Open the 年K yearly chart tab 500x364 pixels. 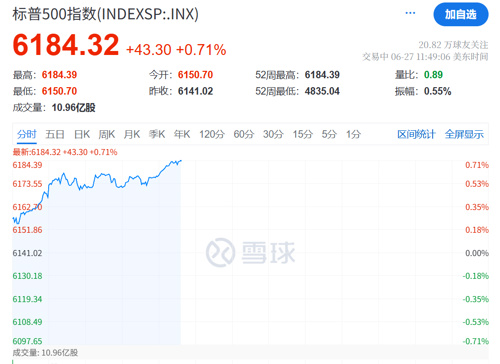[182, 134]
